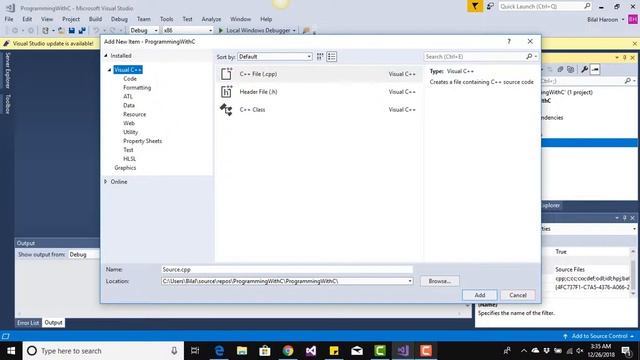Open Show output from Debug dropdown
Screen dimensions: 640x360
(83, 254)
